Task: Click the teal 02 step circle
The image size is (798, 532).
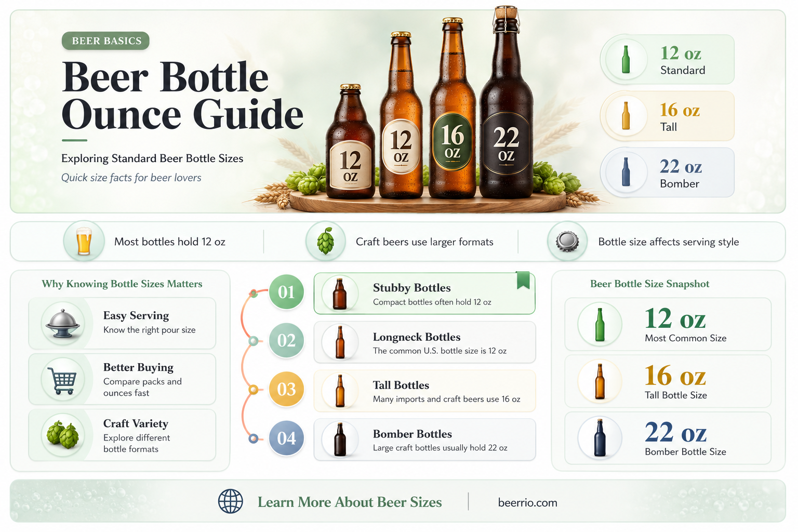Action: 286,340
